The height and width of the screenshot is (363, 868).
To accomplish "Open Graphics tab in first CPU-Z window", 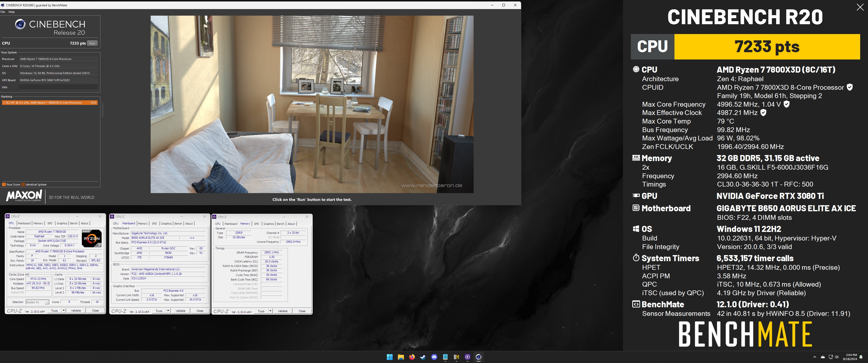I will click(62, 223).
